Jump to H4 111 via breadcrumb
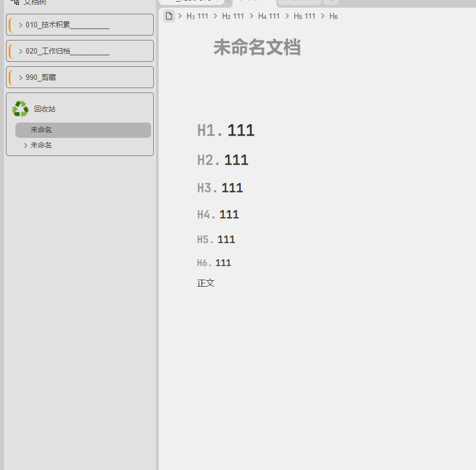Viewport: 476px width, 470px height. point(269,16)
